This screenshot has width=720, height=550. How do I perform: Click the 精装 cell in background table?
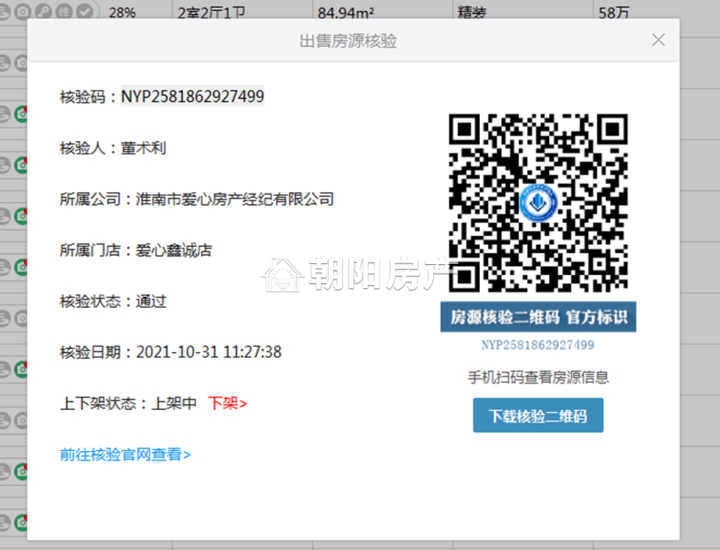click(x=472, y=12)
